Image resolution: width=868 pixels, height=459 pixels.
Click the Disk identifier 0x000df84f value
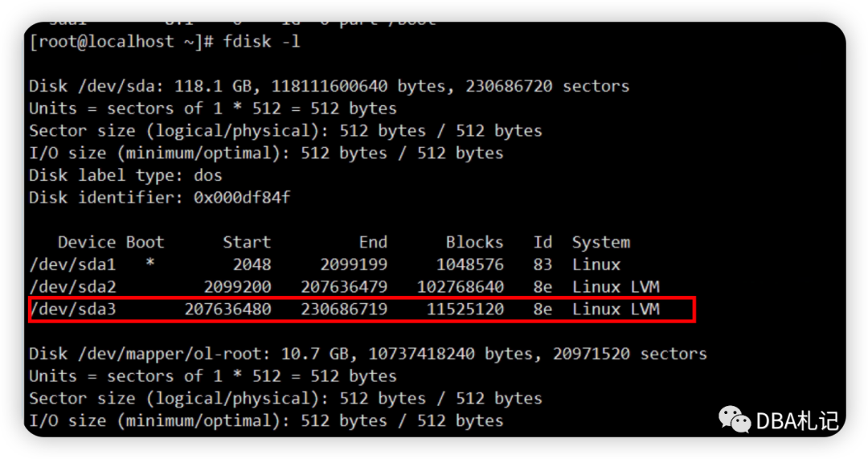click(242, 198)
